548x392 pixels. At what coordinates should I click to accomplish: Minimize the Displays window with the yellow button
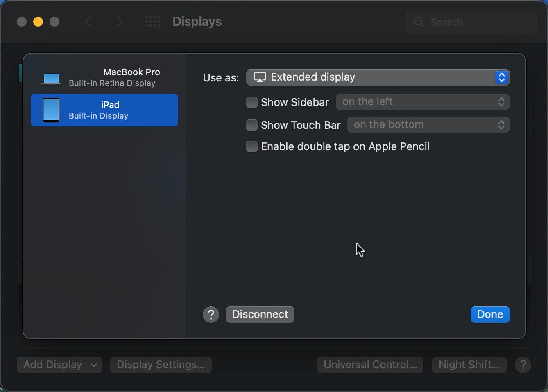38,22
